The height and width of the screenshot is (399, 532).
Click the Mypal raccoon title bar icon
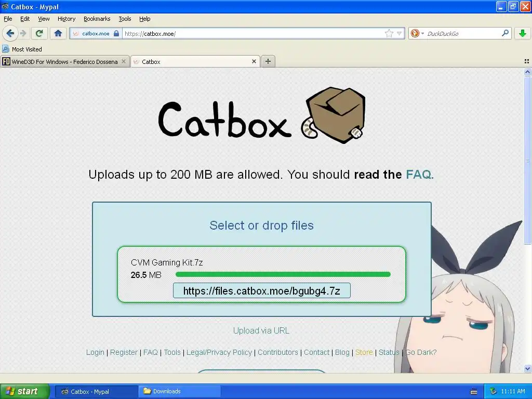point(5,6)
